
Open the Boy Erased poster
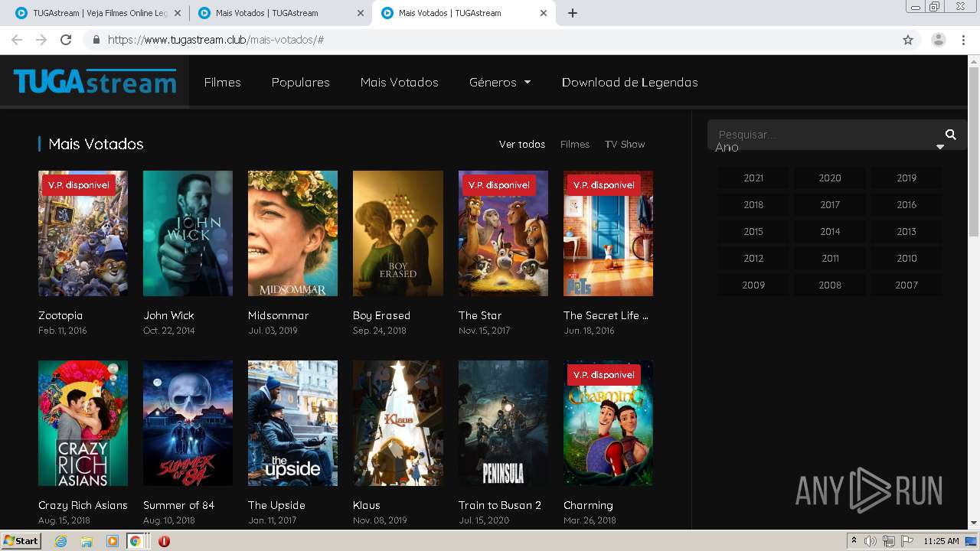[x=397, y=233]
